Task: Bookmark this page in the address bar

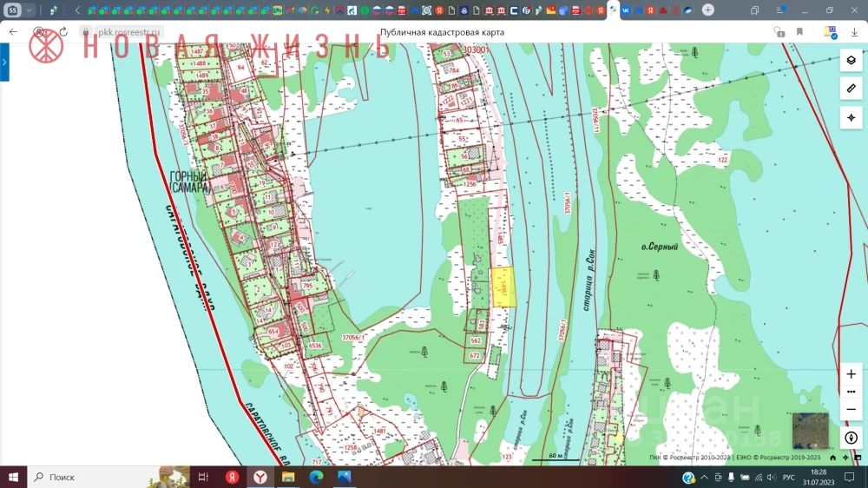Action: click(x=800, y=32)
